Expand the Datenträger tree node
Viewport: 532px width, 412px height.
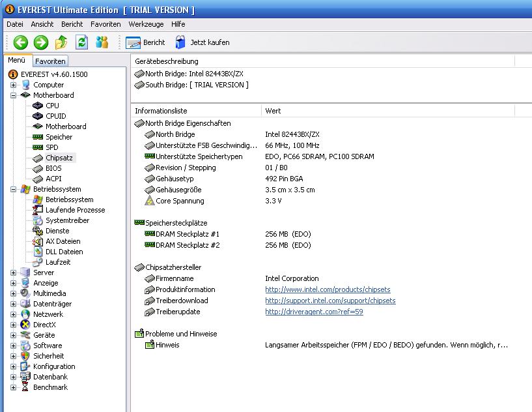(x=13, y=304)
